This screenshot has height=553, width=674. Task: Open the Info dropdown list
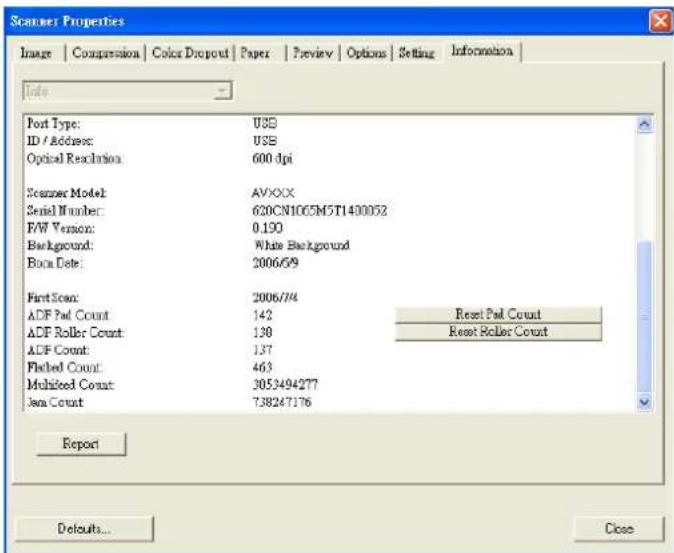click(x=128, y=91)
